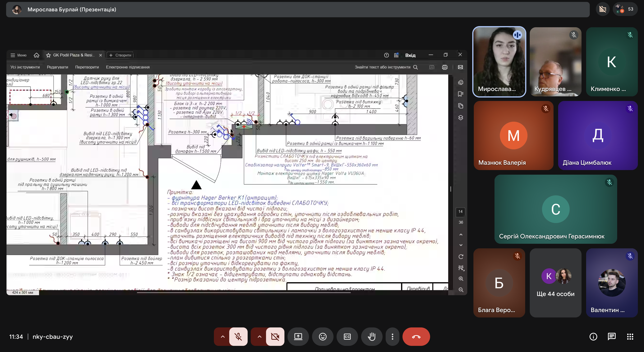644x352 pixels.
Task: Expand video settings arrow beside camera
Action: [x=260, y=337]
